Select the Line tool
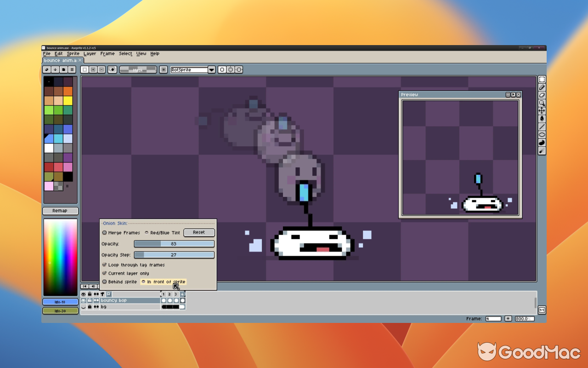Viewport: 588px width, 368px height. [x=542, y=126]
